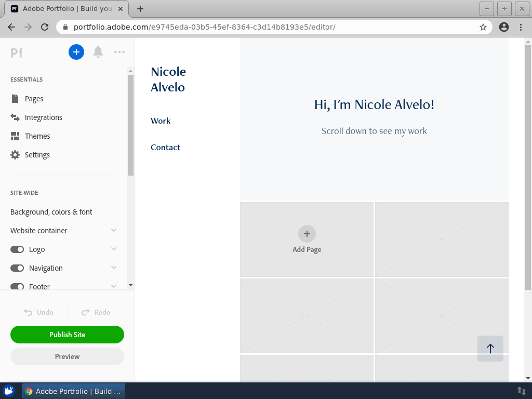The image size is (532, 399).
Task: Click the SITE-WIDE section label
Action: tap(24, 193)
